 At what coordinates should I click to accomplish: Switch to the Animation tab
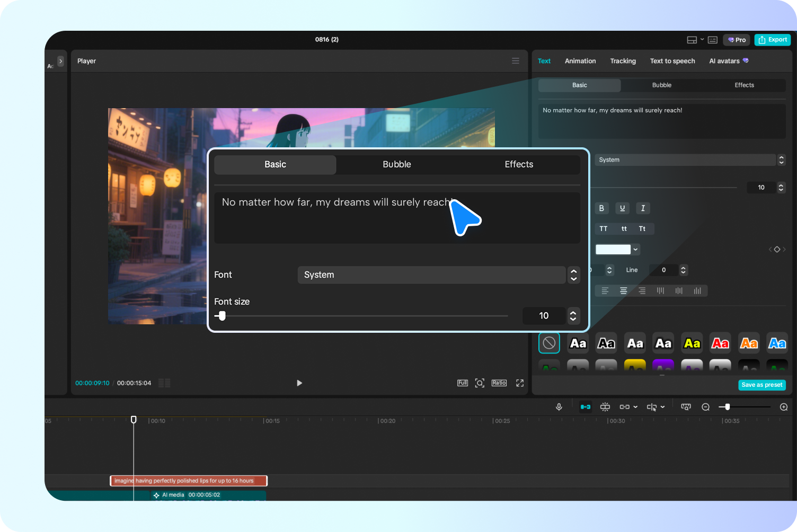tap(580, 61)
